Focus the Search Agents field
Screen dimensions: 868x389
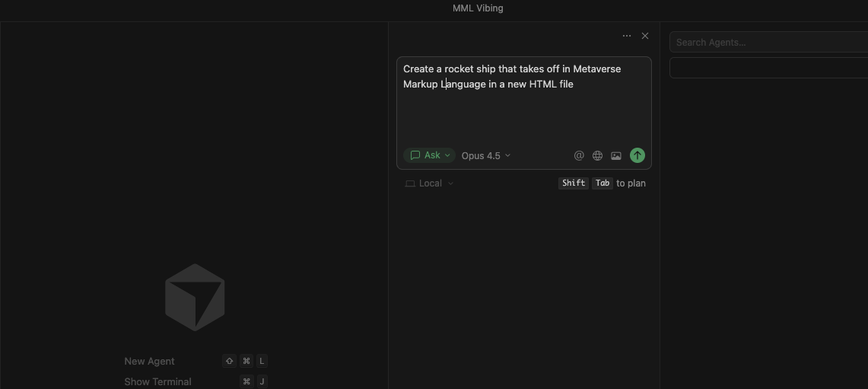point(768,43)
